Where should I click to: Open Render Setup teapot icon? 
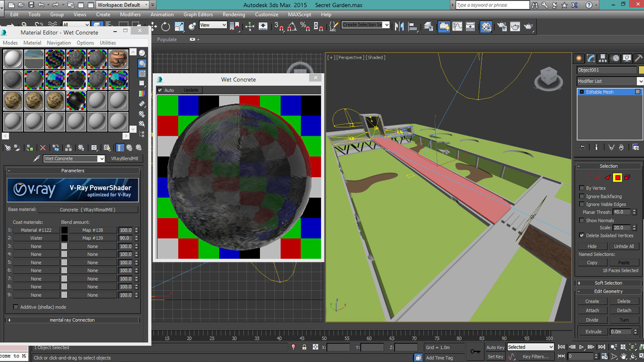pyautogui.click(x=502, y=27)
